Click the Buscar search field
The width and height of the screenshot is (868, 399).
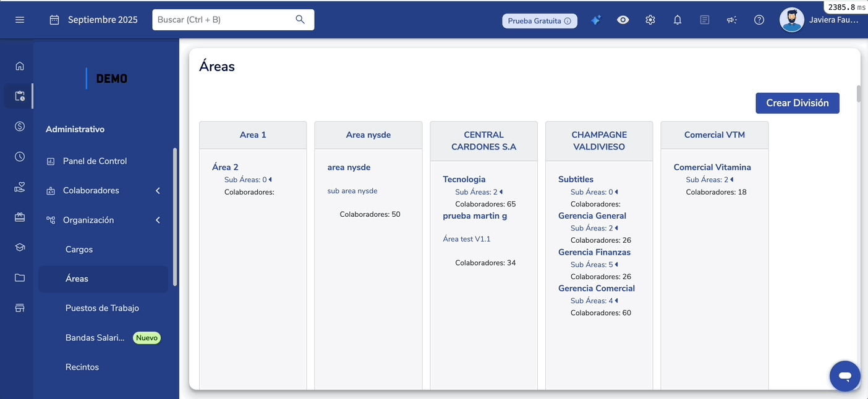click(x=226, y=20)
